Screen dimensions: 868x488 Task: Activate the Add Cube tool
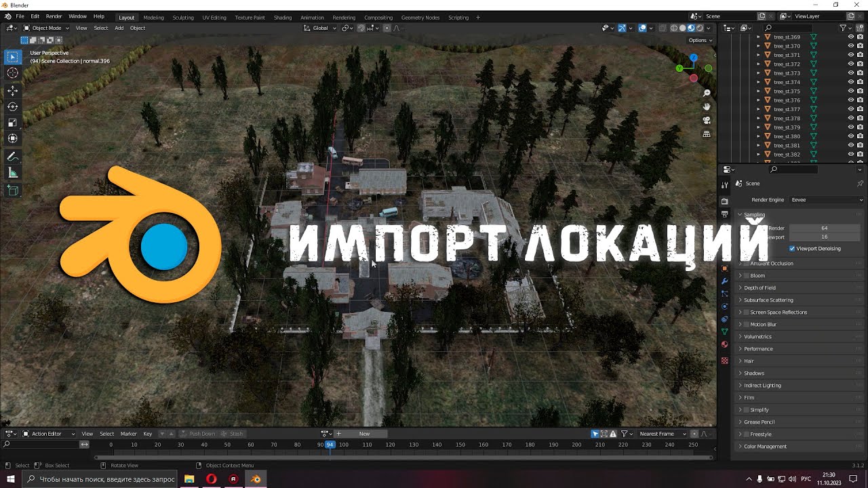[x=12, y=191]
